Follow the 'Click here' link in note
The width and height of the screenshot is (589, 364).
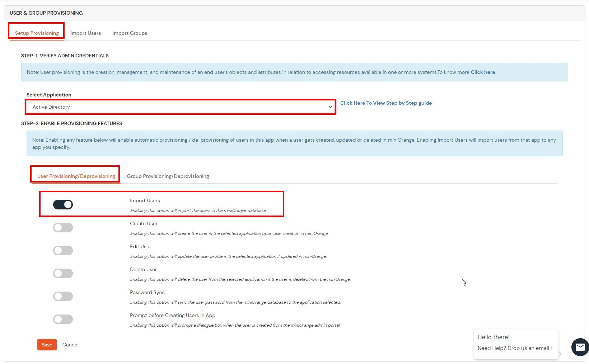(x=483, y=72)
